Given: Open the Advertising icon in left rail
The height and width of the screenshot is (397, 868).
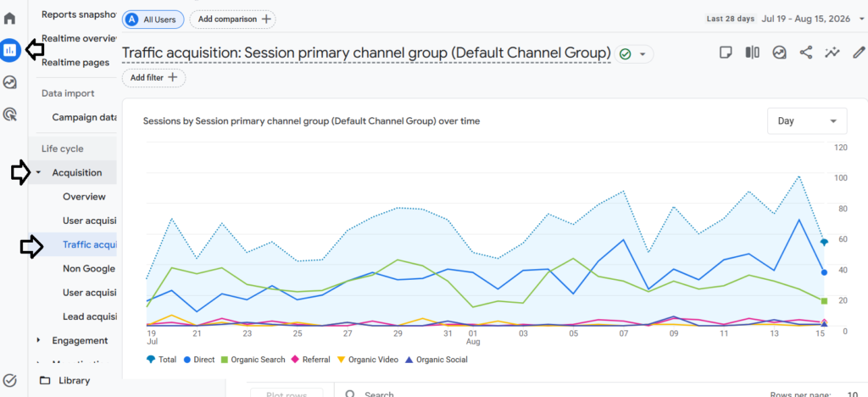Looking at the screenshot, I should click(10, 115).
